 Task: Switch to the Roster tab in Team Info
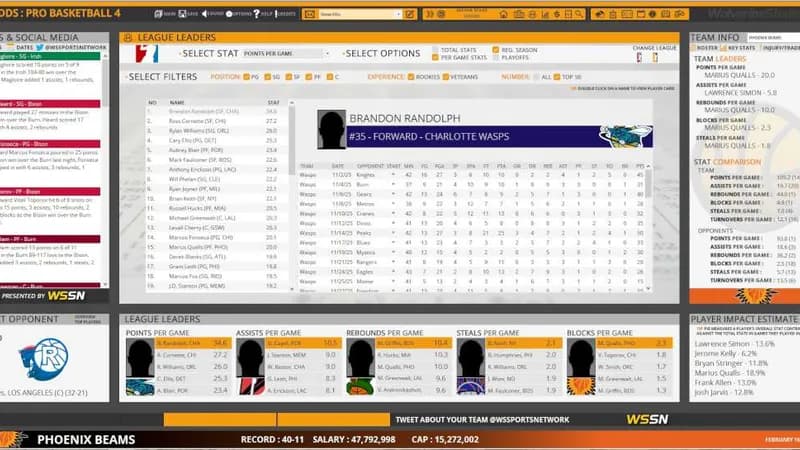704,48
